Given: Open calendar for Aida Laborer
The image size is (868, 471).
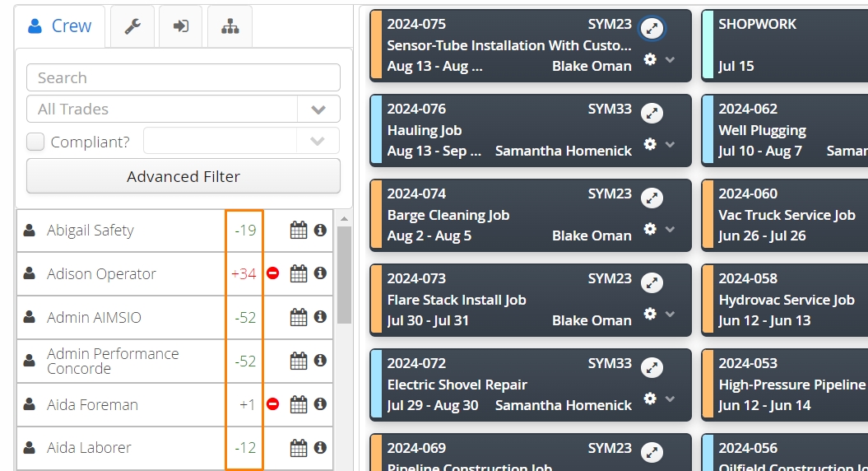Looking at the screenshot, I should click(299, 448).
